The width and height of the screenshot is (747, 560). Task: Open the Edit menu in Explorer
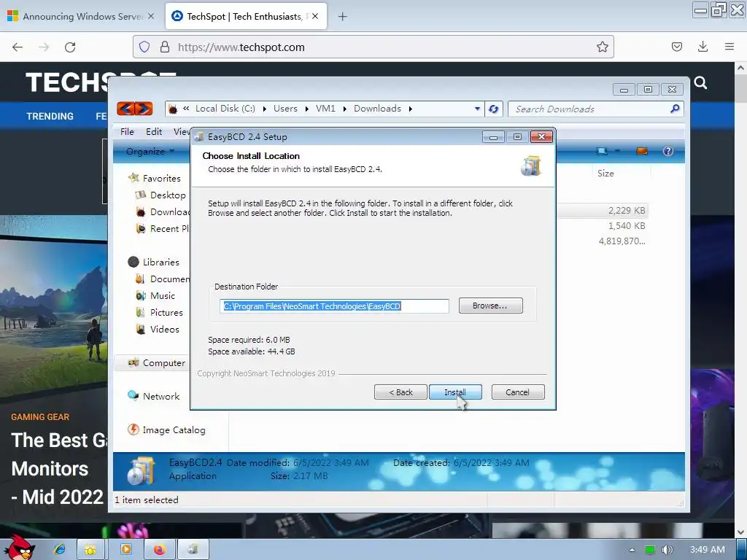[153, 131]
